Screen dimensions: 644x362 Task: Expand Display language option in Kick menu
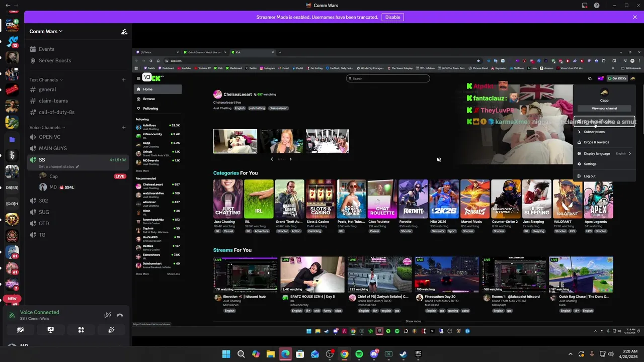604,153
